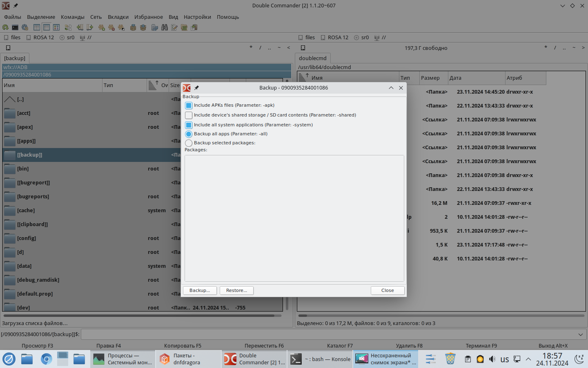Select the [backup] tab in left panel
Viewport: 588px width, 368px height.
pos(15,58)
